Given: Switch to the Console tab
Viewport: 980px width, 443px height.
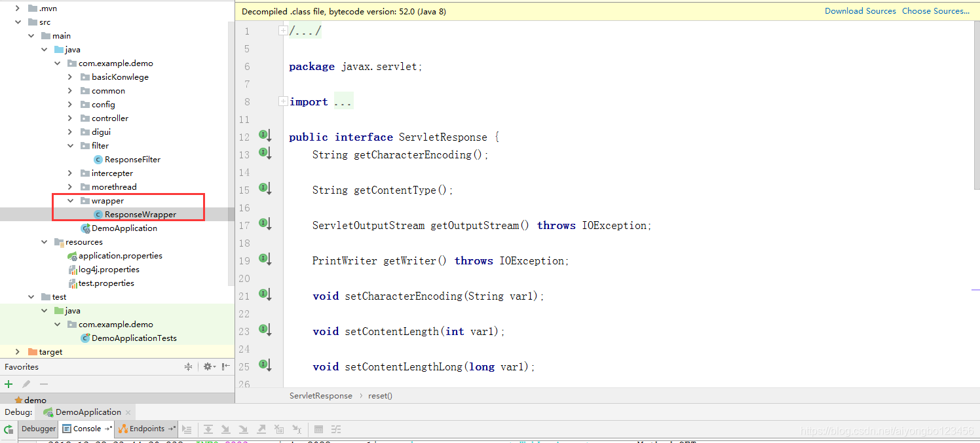Looking at the screenshot, I should click(87, 429).
